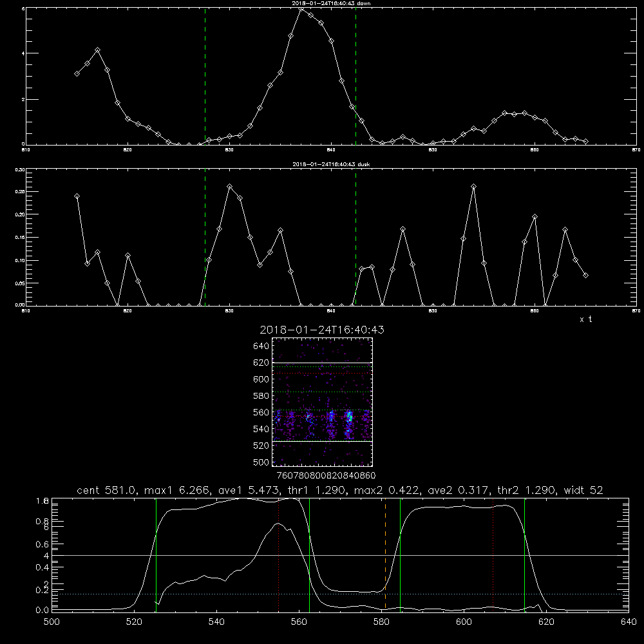Click the y-axis label 520 of the spectrogram
Screen dimensions: 644x644
pos(261,446)
